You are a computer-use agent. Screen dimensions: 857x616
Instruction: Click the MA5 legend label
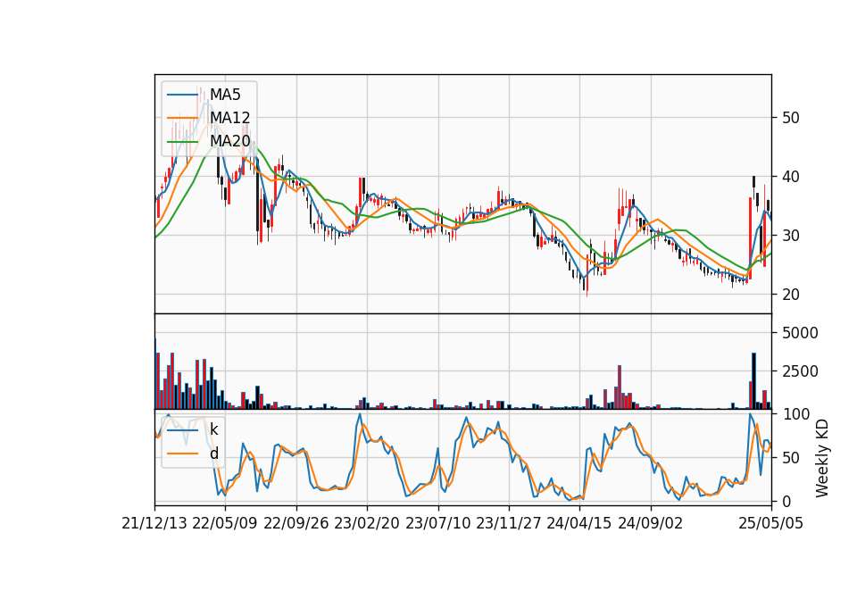(x=225, y=95)
